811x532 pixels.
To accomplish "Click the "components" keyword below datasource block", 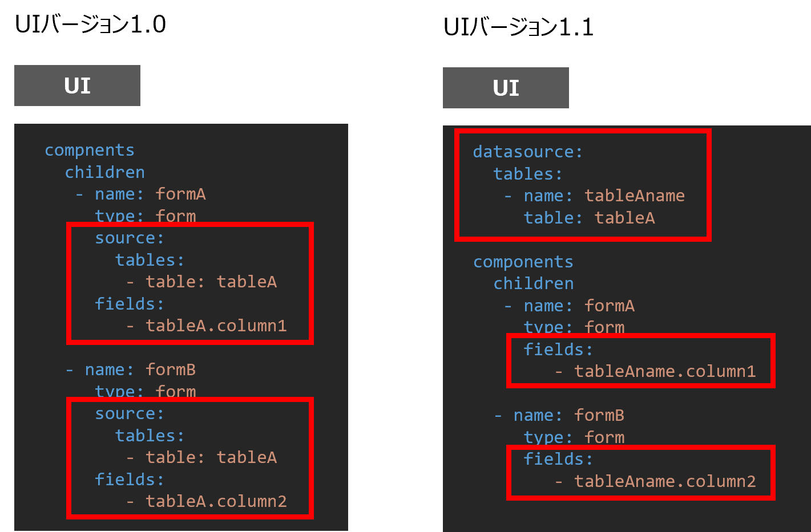I will point(523,262).
